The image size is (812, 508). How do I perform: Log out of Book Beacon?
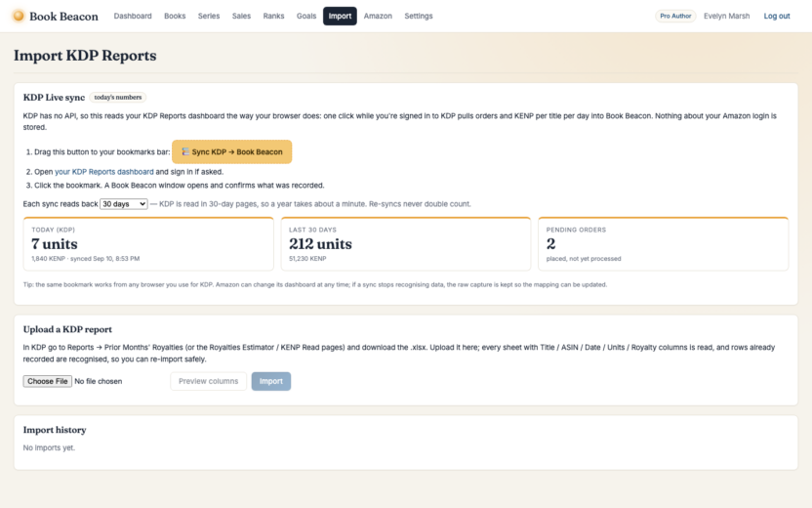pos(777,16)
